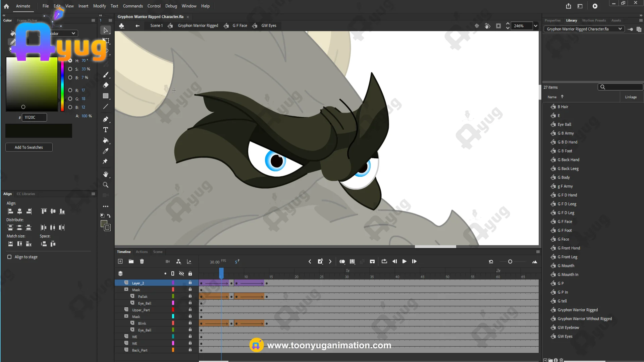Click Add To Swatches button
644x362 pixels.
(29, 147)
